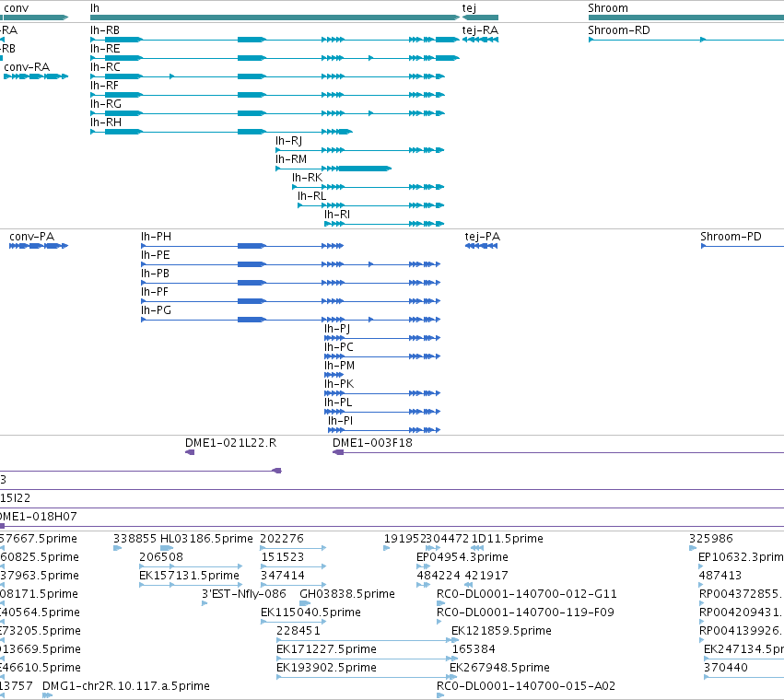
Task: Click the DMG1-chr2R.10.117.a.5prime label
Action: [x=126, y=686]
